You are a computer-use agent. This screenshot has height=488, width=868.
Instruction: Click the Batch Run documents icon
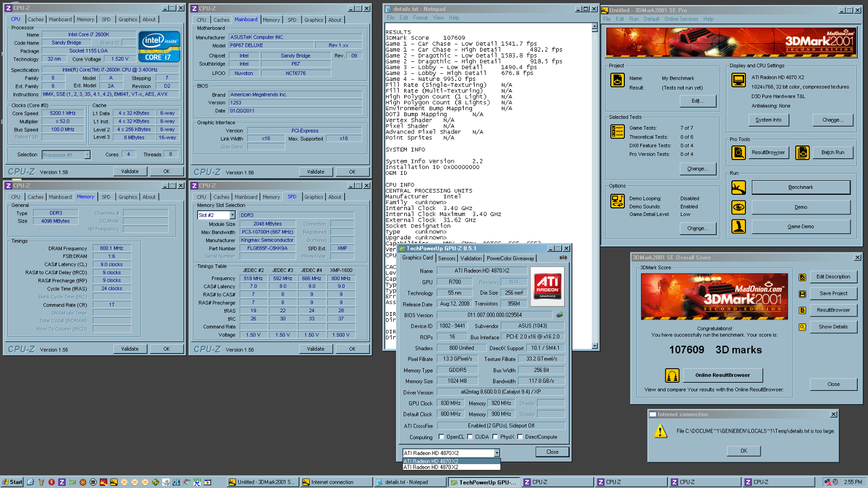[x=802, y=153]
